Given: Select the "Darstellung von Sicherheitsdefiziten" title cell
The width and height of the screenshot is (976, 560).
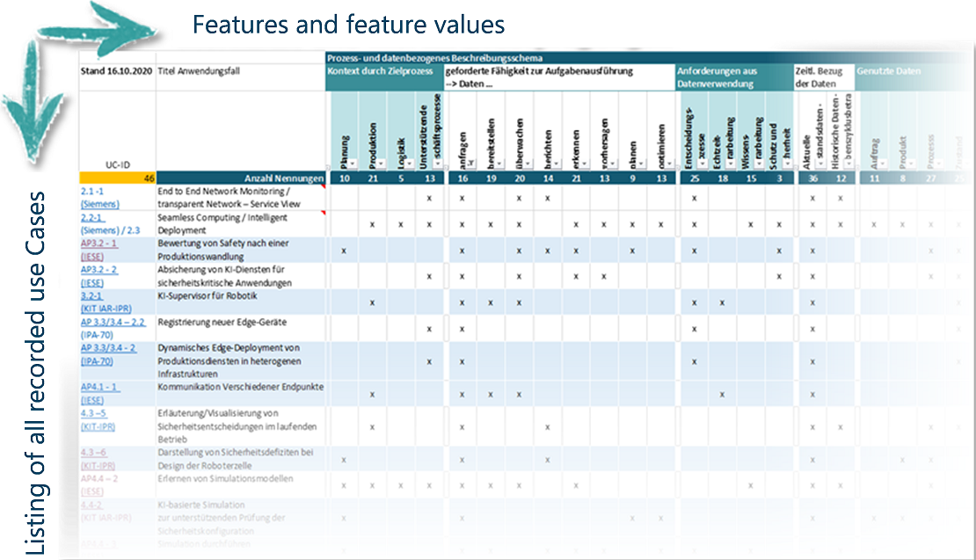Looking at the screenshot, I should pyautogui.click(x=240, y=459).
